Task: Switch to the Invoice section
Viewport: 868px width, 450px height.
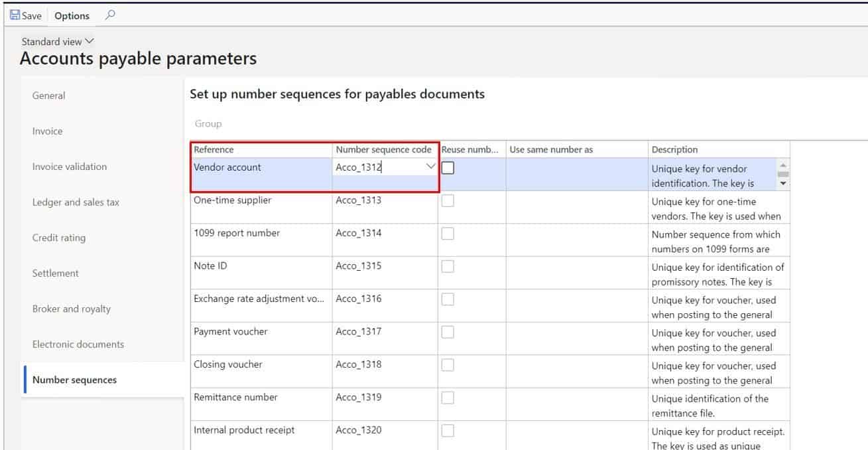Action: point(47,131)
